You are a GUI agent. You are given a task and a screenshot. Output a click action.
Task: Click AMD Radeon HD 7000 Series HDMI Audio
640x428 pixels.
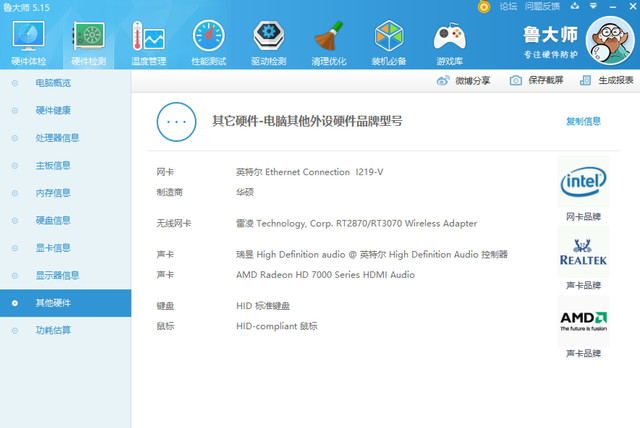(325, 275)
